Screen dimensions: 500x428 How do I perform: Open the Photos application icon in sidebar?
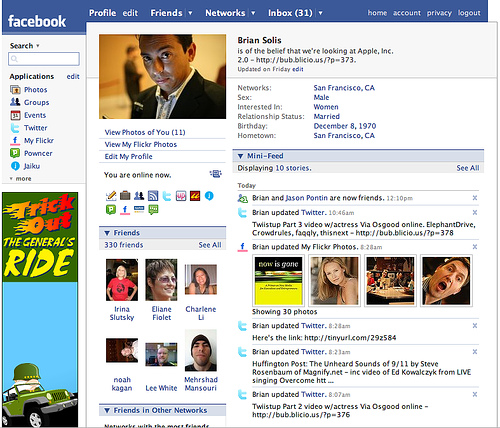(15, 90)
